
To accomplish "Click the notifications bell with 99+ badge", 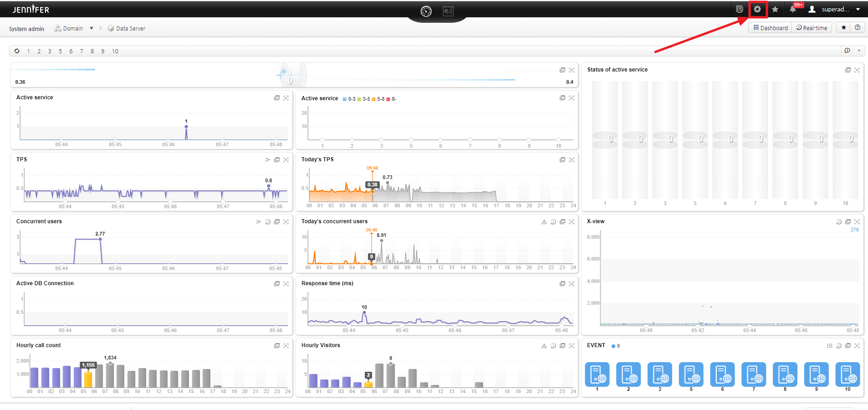I will pos(793,9).
